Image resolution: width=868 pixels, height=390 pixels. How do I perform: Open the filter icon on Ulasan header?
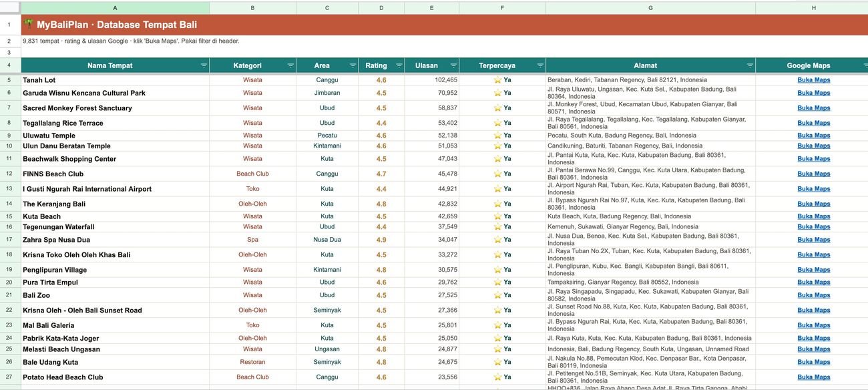click(x=453, y=65)
